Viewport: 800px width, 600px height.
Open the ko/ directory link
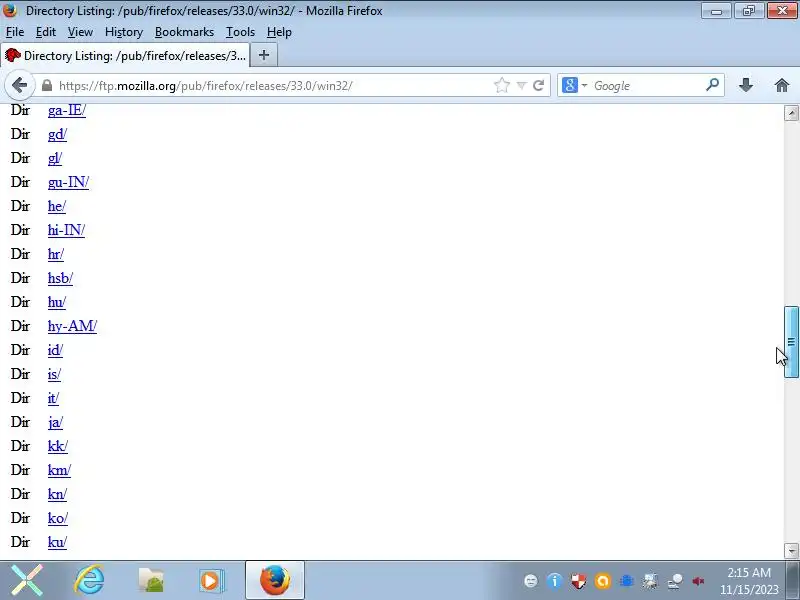(x=58, y=518)
